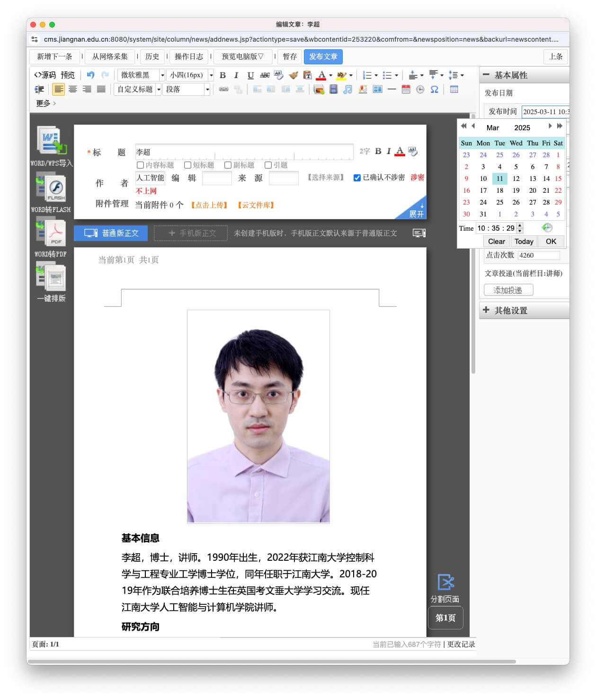Screen dimensions: 596x700
Task: Uncheck the 已确认不涉密 checkbox
Action: tap(357, 178)
